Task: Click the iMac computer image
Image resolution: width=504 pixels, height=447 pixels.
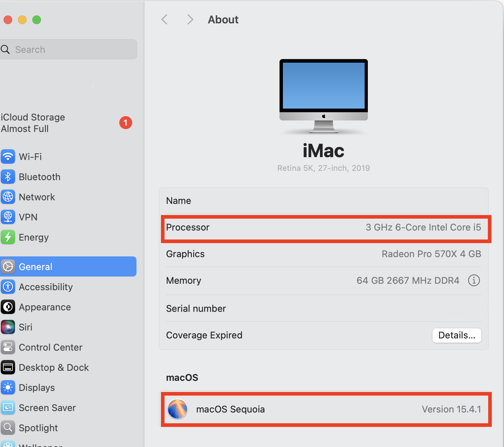Action: tap(324, 96)
